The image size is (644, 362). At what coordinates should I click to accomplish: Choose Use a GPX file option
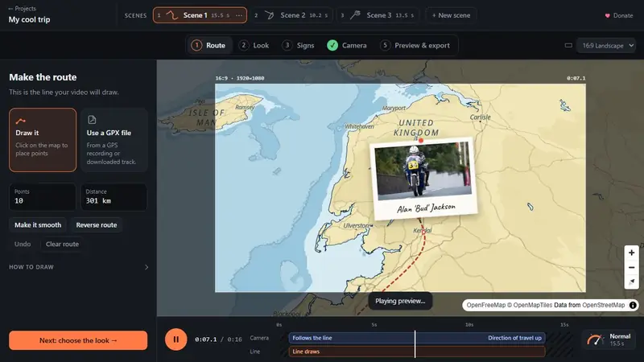(114, 140)
